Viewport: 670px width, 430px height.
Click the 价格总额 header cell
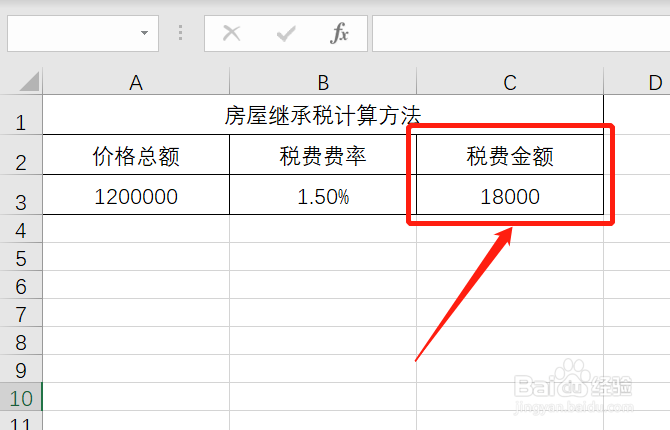point(136,155)
